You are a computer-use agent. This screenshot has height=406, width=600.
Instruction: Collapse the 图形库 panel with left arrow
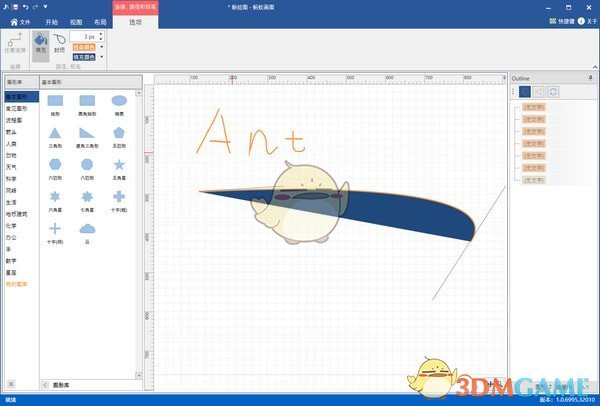[45, 385]
